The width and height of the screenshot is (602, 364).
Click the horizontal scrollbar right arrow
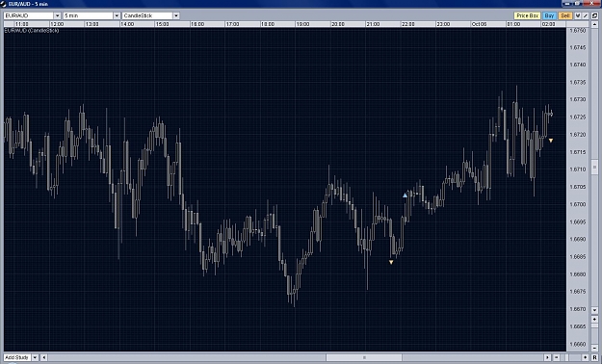point(547,357)
